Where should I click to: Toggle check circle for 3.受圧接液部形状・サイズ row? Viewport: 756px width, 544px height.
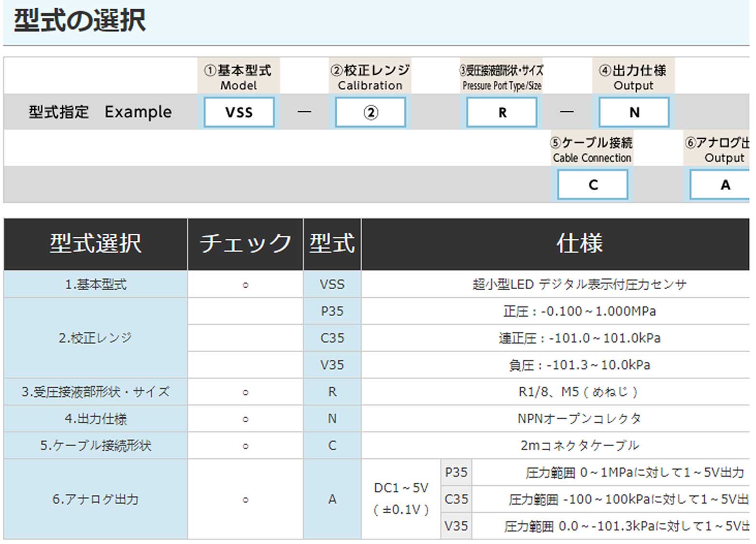[x=245, y=392]
